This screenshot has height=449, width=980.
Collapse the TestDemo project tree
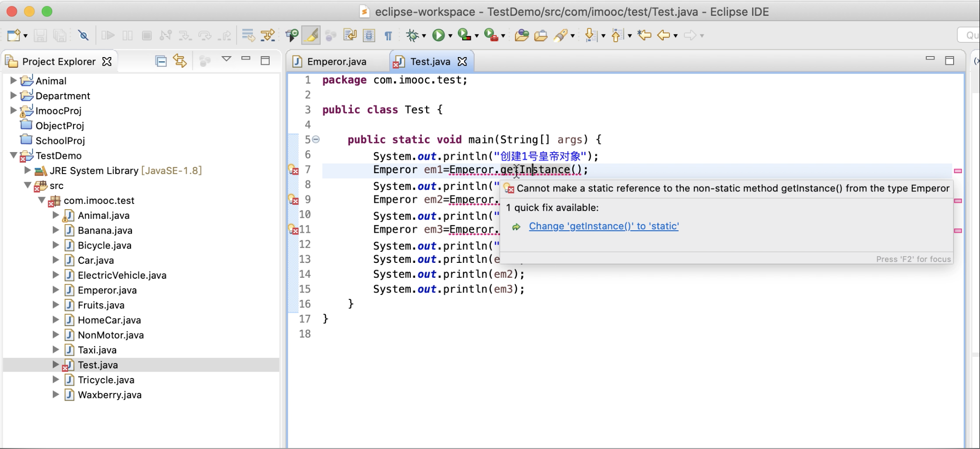(13, 155)
